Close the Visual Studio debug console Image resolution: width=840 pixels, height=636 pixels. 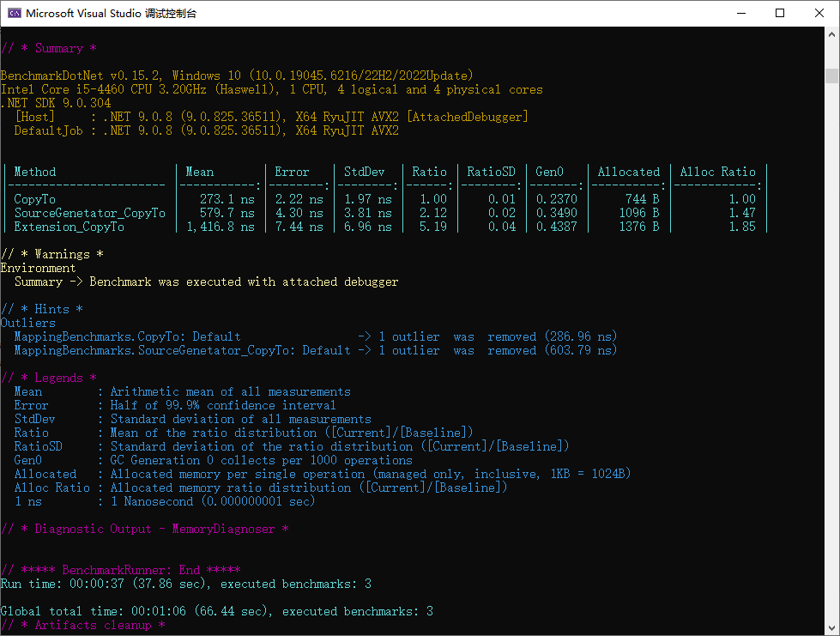pyautogui.click(x=819, y=14)
